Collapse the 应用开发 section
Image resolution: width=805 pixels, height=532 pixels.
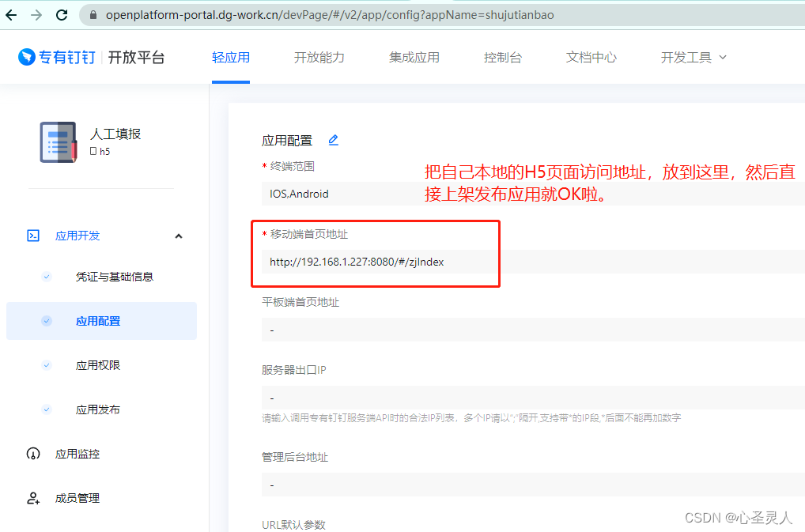tap(179, 236)
